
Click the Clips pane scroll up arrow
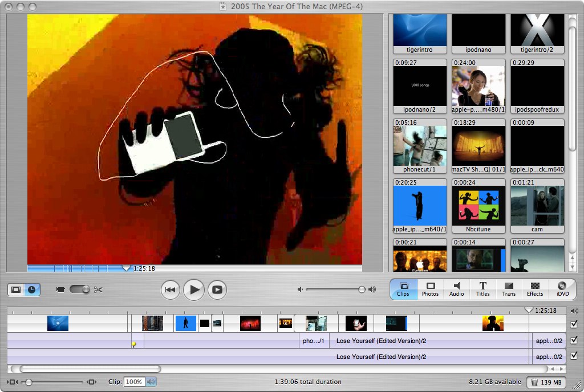pyautogui.click(x=572, y=257)
